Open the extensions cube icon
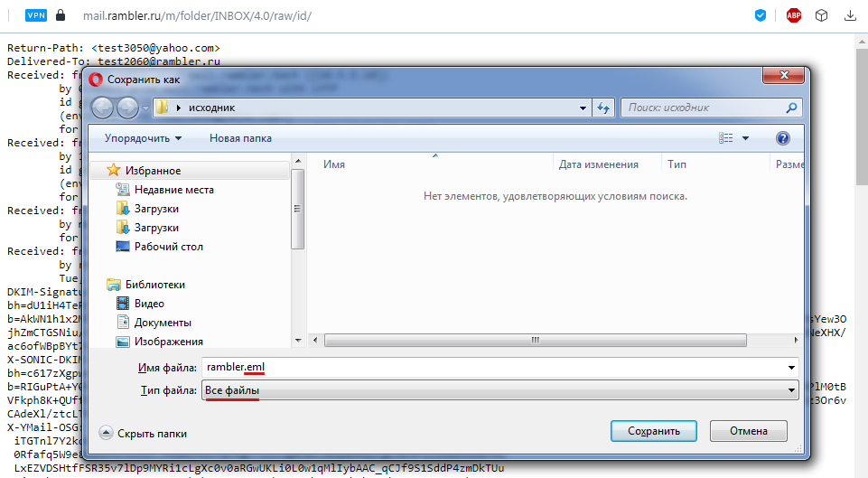The height and width of the screenshot is (478, 868). pyautogui.click(x=822, y=15)
